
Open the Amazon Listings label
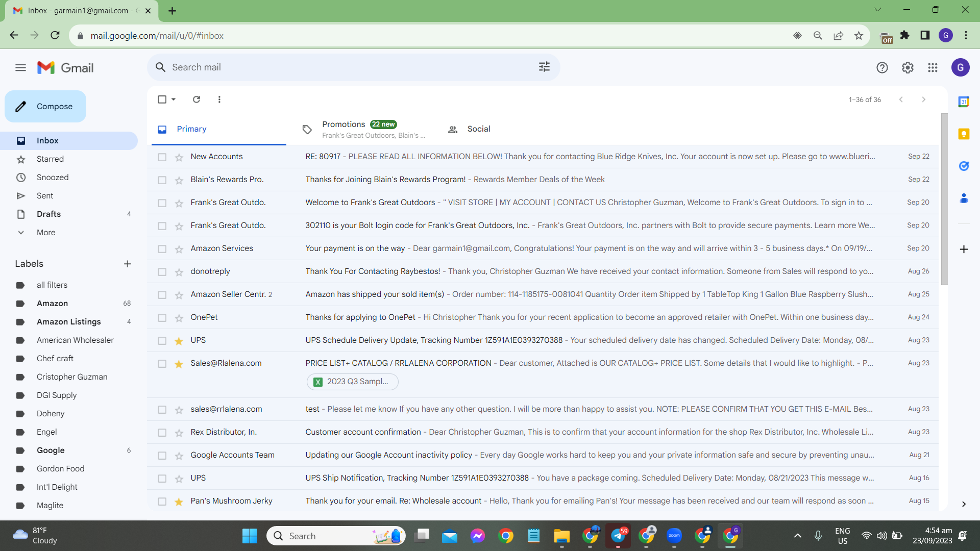68,322
